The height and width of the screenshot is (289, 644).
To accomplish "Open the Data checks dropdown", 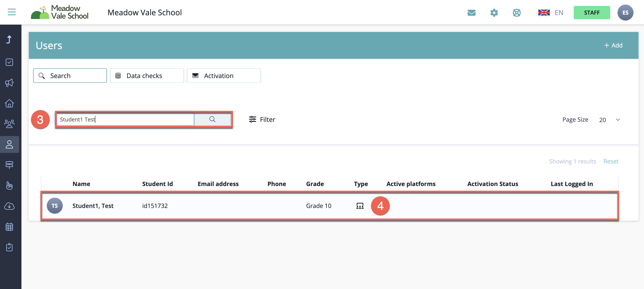I will tap(147, 76).
